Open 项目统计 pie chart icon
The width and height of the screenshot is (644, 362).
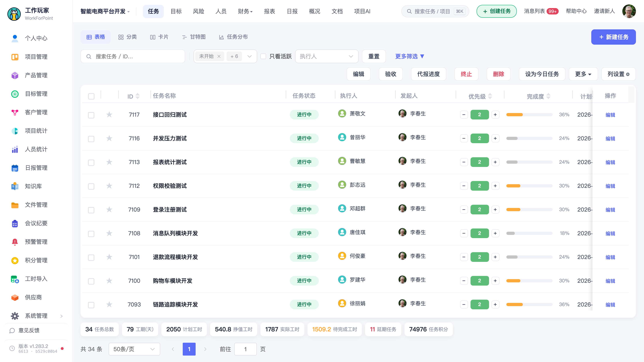coord(15,131)
